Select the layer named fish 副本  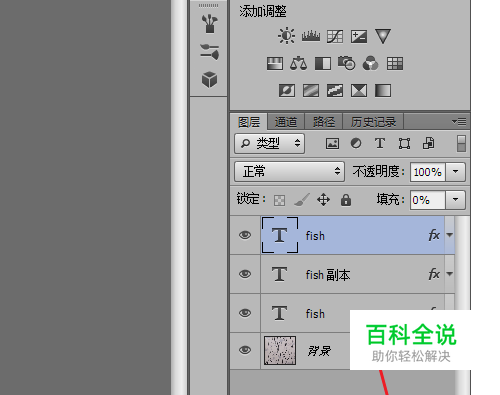328,275
